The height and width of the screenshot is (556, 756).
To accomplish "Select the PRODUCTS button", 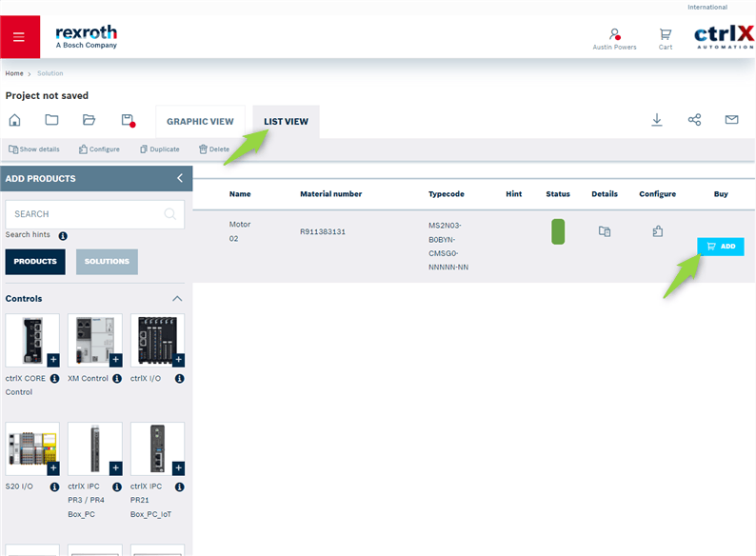I will tap(35, 262).
